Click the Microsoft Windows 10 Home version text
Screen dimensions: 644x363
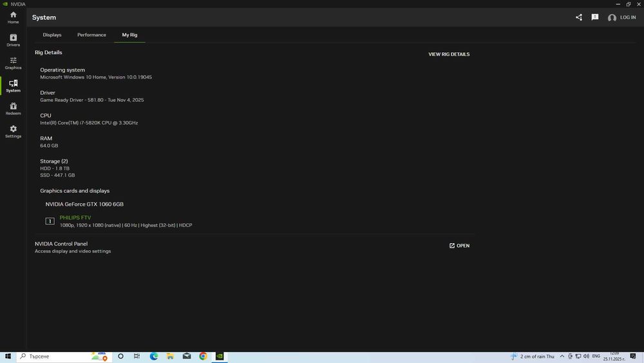96,77
